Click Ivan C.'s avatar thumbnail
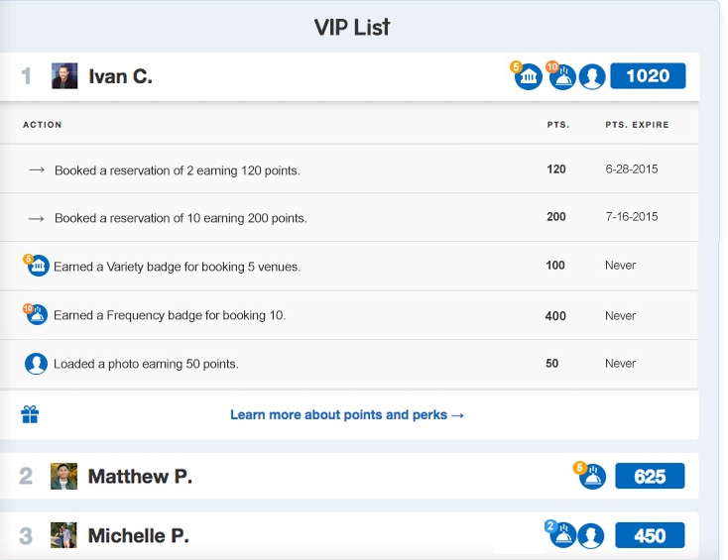Image resolution: width=728 pixels, height=560 pixels. [64, 76]
